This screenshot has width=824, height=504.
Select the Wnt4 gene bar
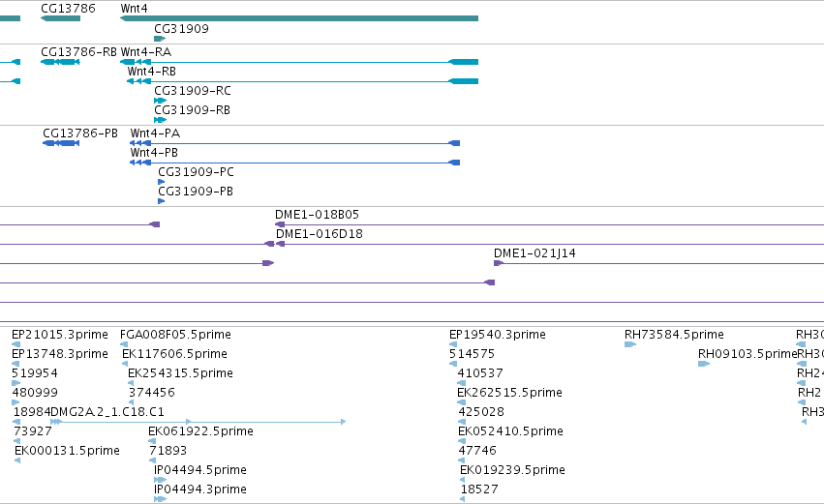[x=299, y=18]
